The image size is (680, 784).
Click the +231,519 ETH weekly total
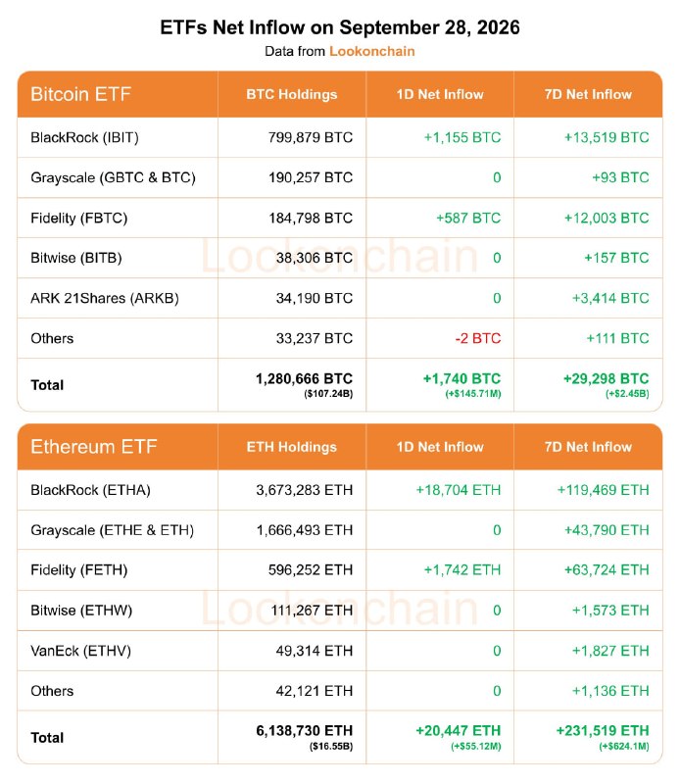pos(603,731)
